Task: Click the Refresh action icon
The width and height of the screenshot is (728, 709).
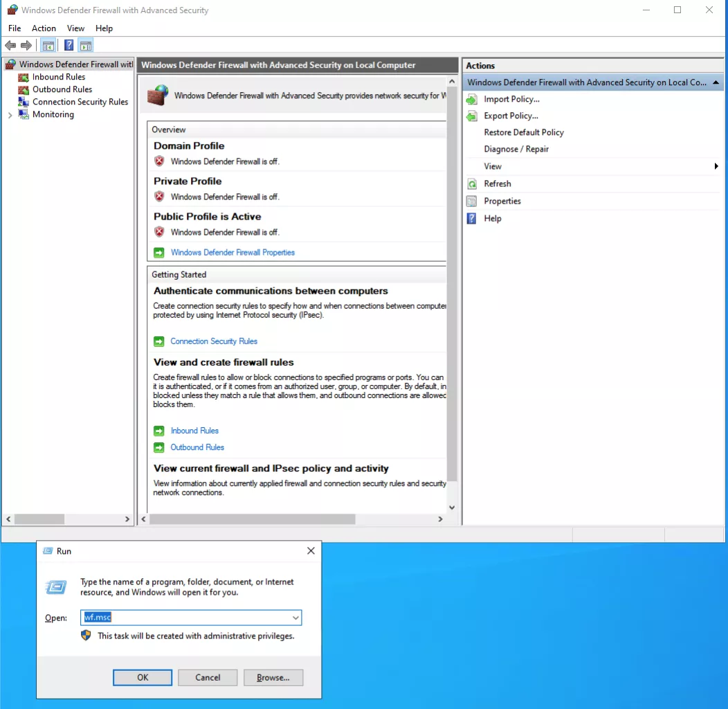Action: tap(472, 183)
